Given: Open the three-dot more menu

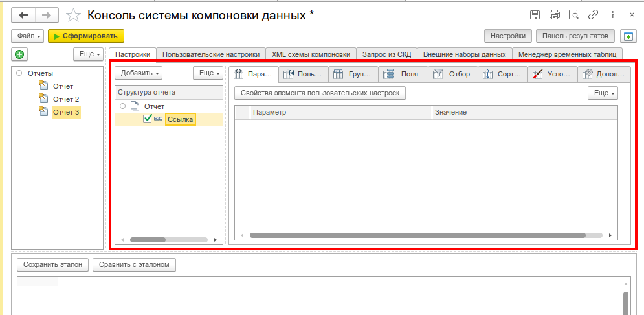Looking at the screenshot, I should click(612, 15).
